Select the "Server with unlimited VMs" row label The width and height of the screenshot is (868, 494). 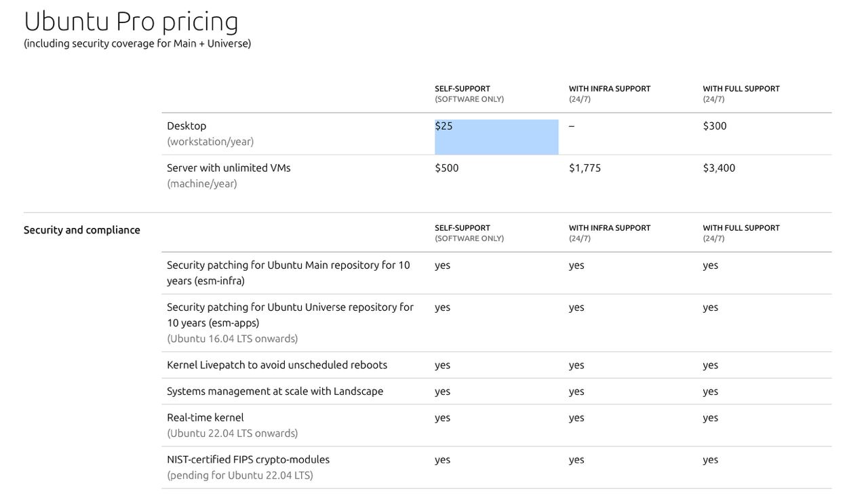[x=229, y=168]
